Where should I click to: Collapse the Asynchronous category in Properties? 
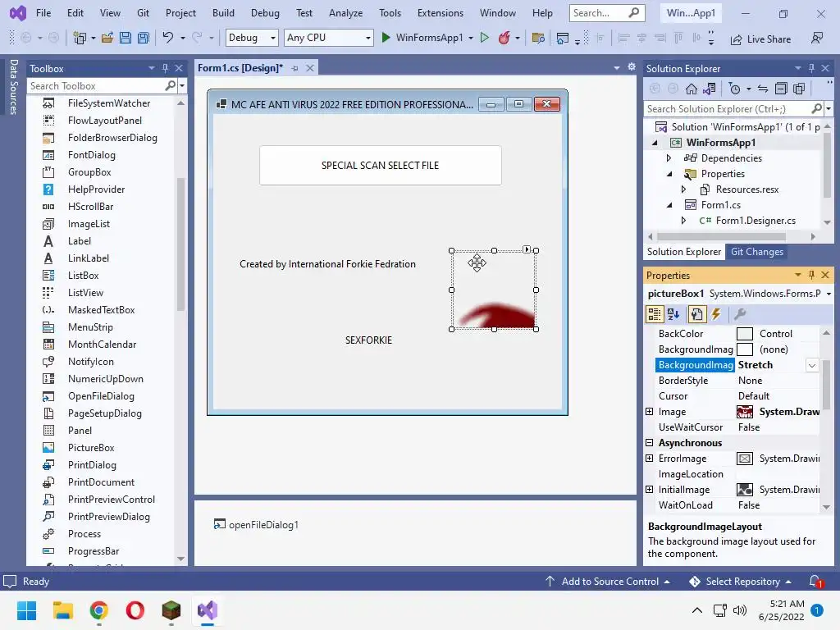pos(650,442)
